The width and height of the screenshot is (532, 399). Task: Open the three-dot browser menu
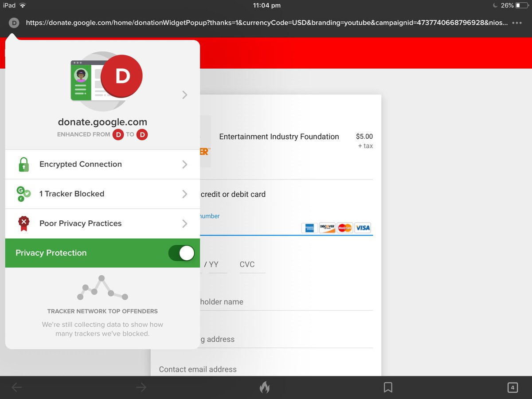(x=516, y=23)
